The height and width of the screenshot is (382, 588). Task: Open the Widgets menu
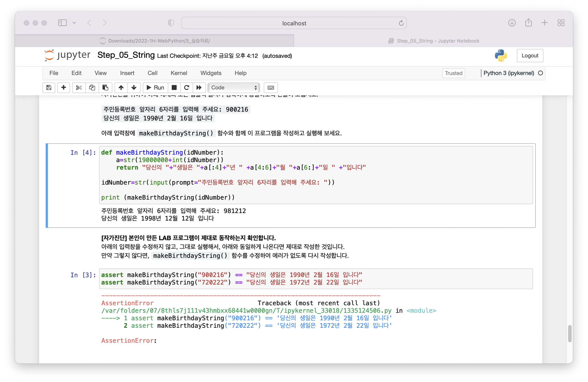coord(211,73)
